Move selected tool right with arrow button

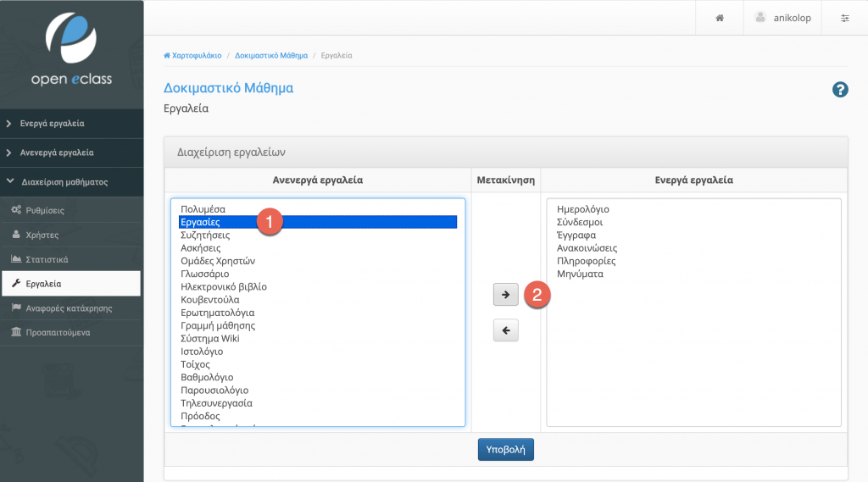505,295
